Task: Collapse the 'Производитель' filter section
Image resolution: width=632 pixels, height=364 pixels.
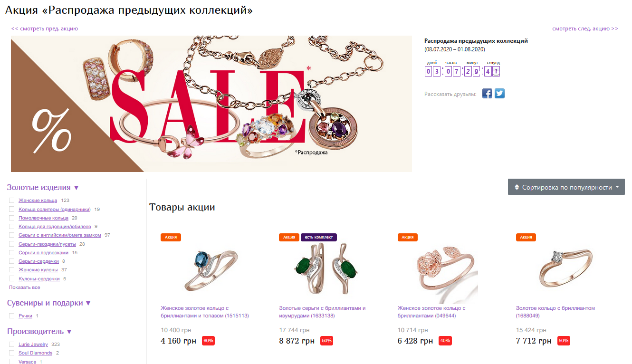Action: (x=39, y=332)
